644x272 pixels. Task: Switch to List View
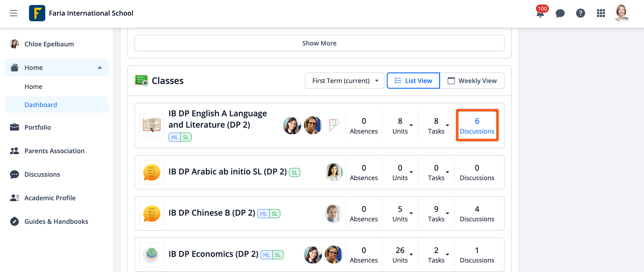[x=413, y=81]
